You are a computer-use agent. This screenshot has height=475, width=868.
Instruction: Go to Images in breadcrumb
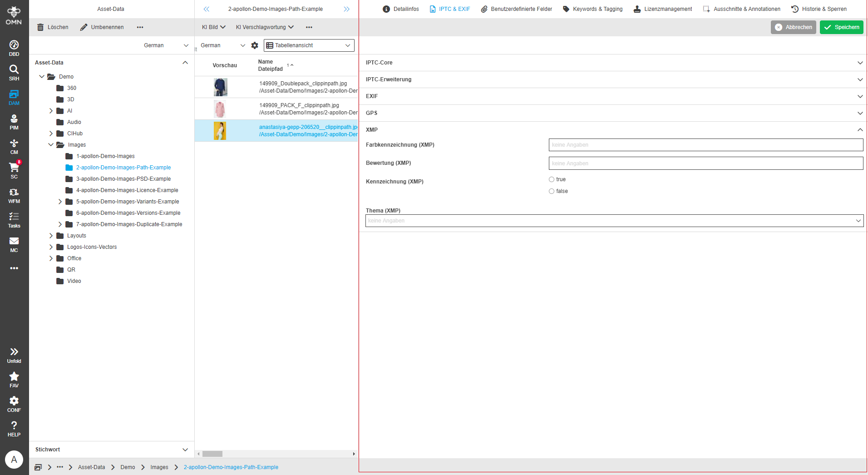[x=159, y=467]
